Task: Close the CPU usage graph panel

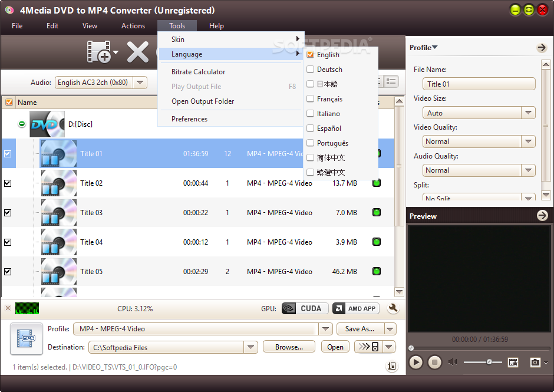Action: pos(8,308)
